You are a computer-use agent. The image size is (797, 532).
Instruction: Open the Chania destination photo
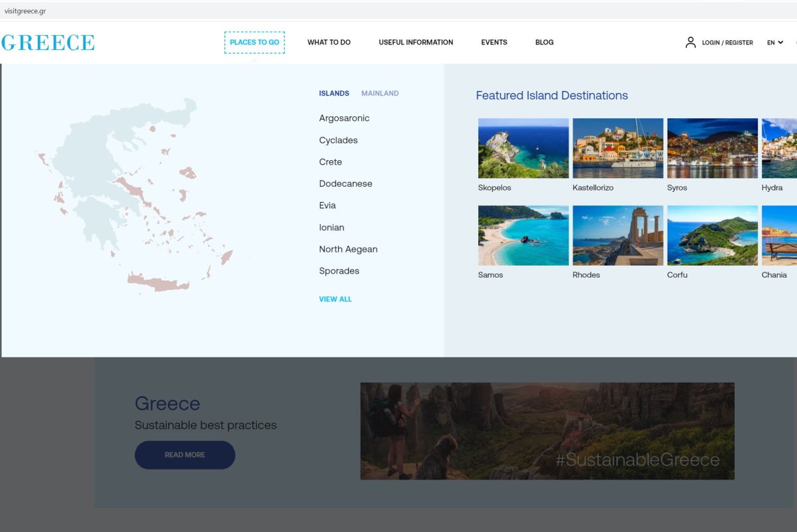pyautogui.click(x=779, y=236)
